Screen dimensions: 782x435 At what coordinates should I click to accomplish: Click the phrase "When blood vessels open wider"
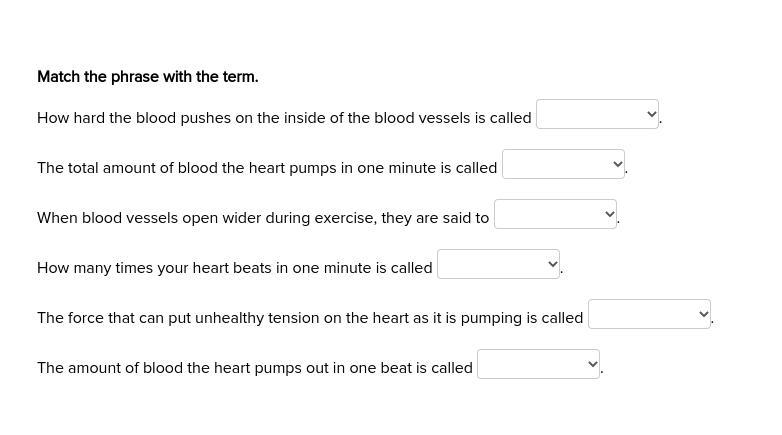point(140,218)
